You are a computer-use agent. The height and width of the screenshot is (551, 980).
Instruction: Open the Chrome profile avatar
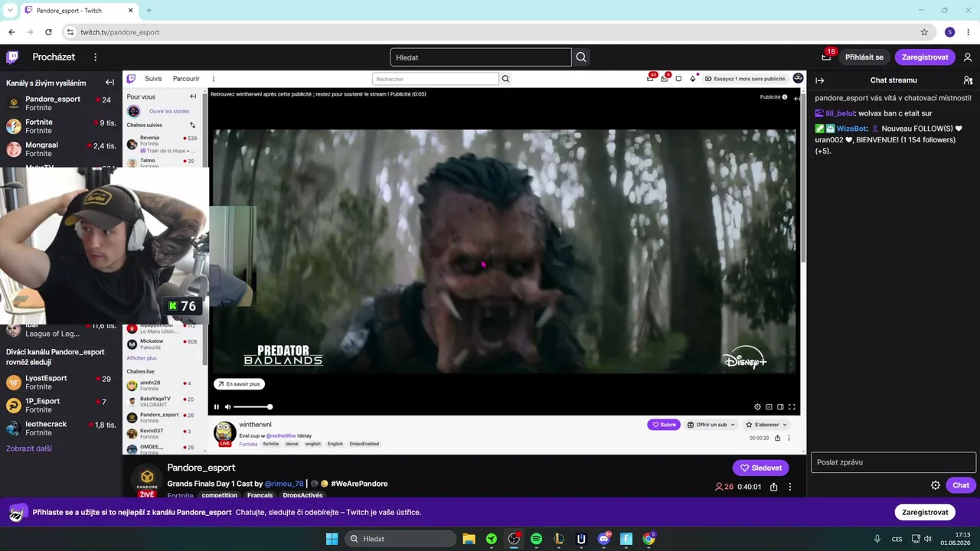tap(950, 32)
